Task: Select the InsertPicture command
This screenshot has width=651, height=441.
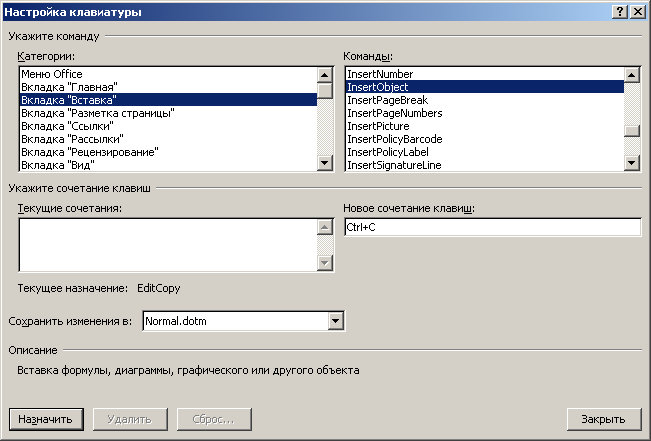Action: pyautogui.click(x=485, y=126)
